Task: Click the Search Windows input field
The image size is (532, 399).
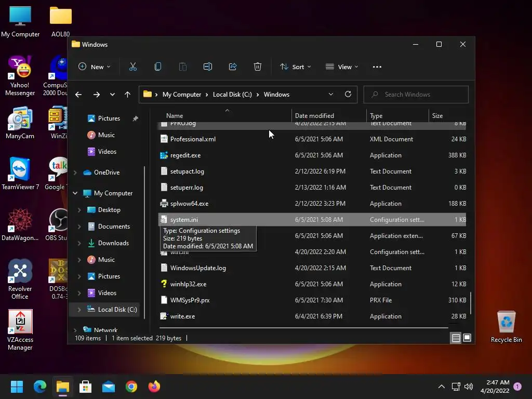Action: click(416, 95)
